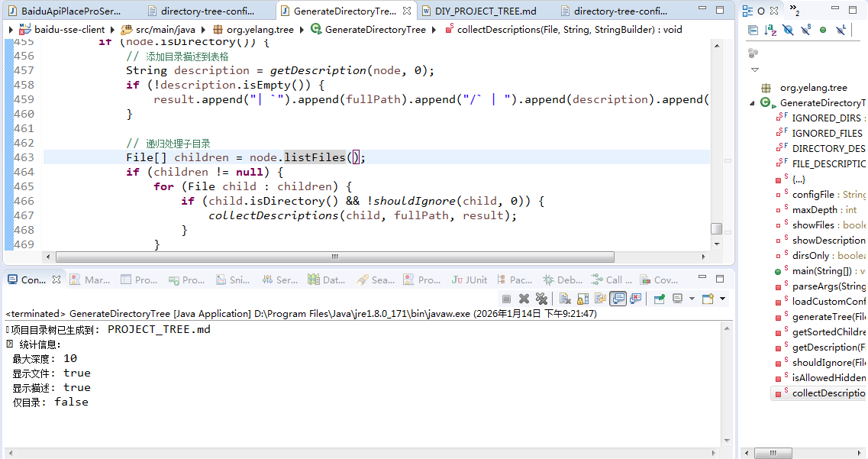
Task: Collapse the GenerateDirectoryTree class node in Outline
Action: coord(752,103)
